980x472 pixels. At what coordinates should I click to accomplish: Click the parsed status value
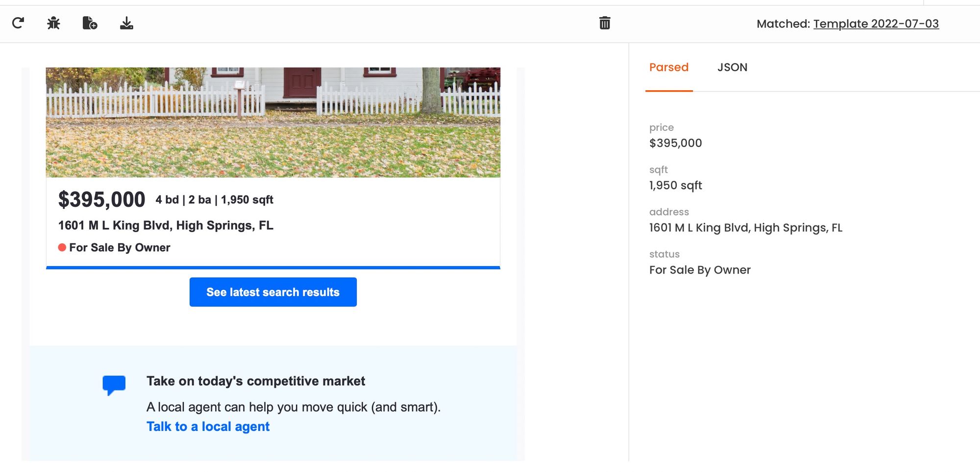[x=700, y=270]
